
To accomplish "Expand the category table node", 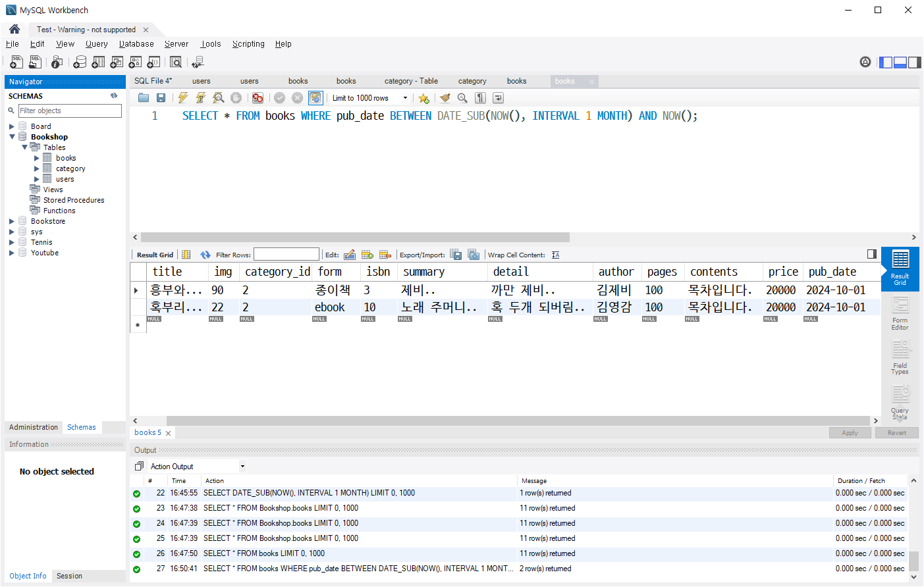I will [37, 168].
